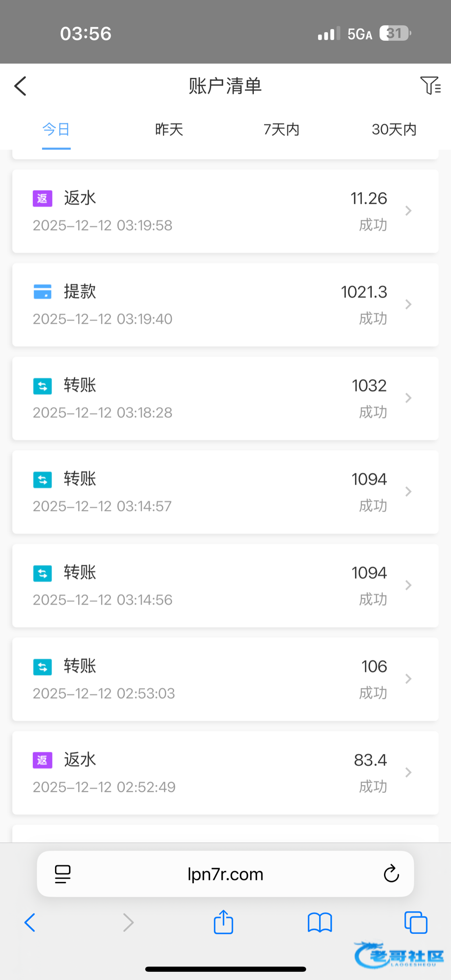
Task: Expand the 提款 1021.3 entry chevron
Action: (408, 304)
